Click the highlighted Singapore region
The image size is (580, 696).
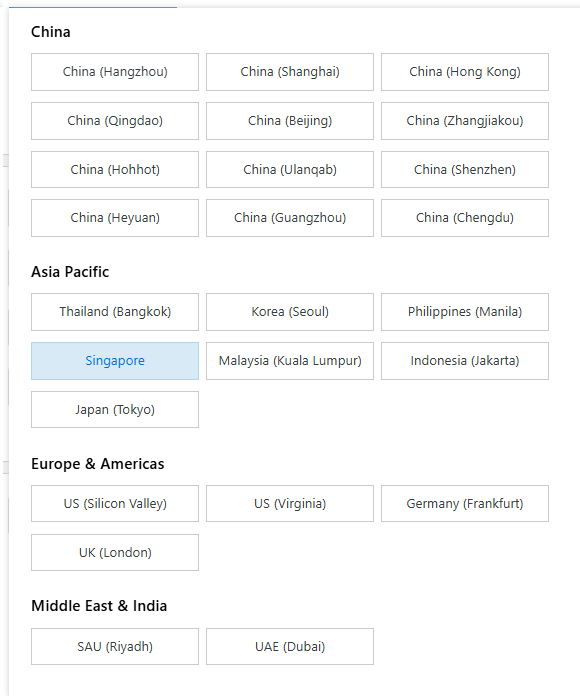pos(115,361)
